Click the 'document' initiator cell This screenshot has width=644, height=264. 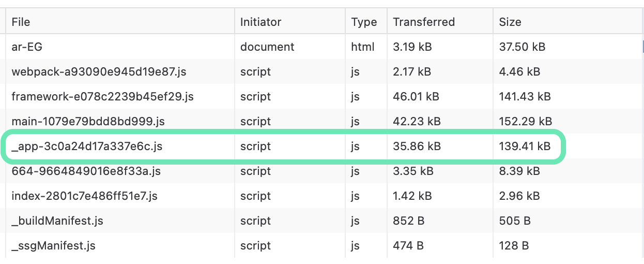coord(267,47)
